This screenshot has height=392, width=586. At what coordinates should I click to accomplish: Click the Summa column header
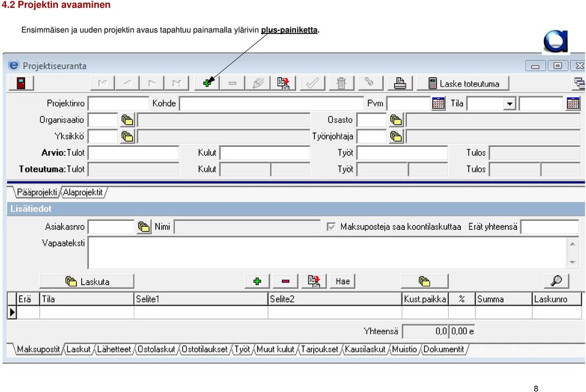tap(504, 299)
